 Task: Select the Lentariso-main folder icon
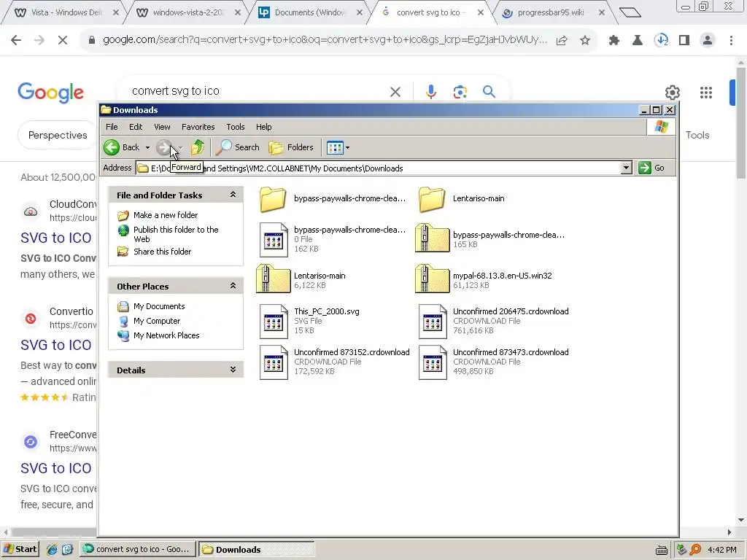432,199
